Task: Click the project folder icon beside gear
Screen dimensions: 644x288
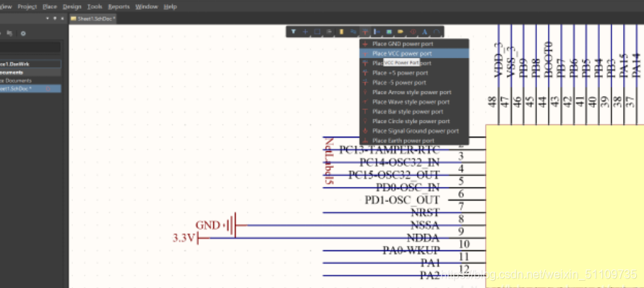Action: click(x=9, y=33)
